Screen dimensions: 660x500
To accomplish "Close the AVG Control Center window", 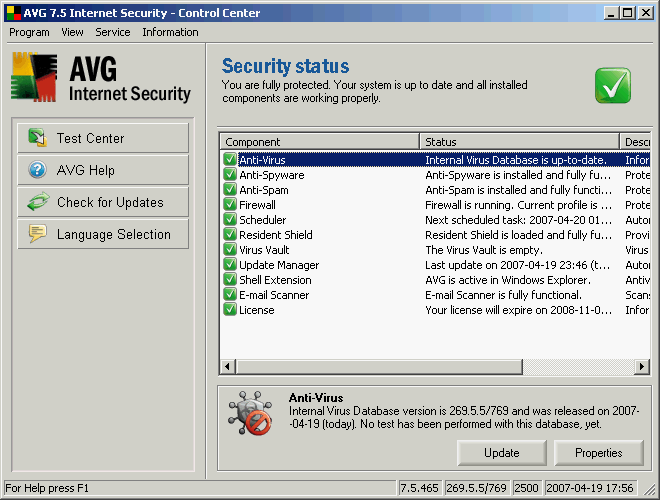I will (645, 13).
